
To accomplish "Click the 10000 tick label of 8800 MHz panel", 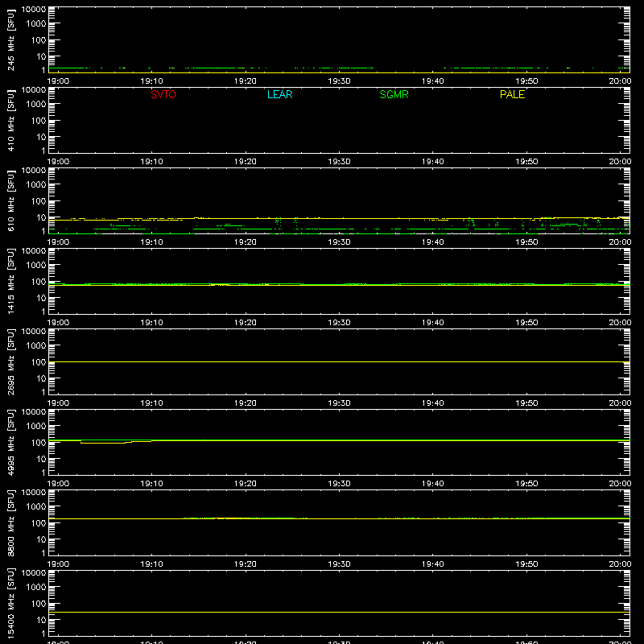I will click(34, 493).
